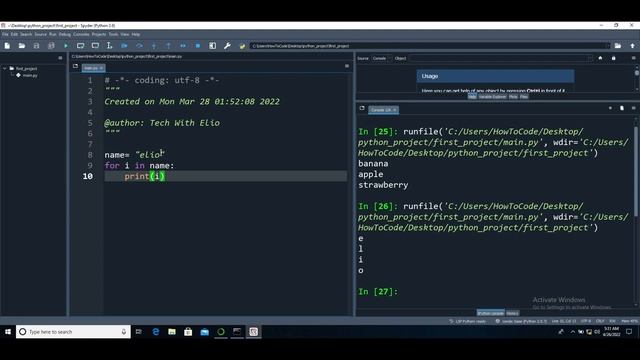Switch to the Plots tab

[x=513, y=97]
